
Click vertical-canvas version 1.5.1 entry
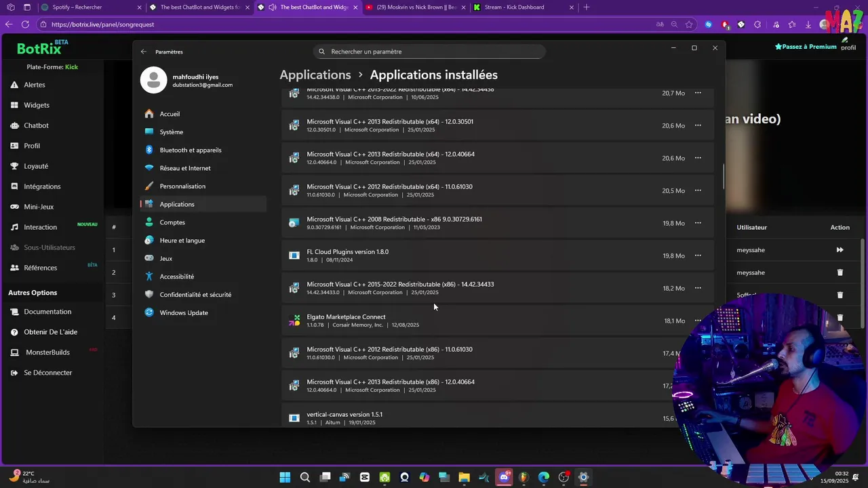pos(498,416)
